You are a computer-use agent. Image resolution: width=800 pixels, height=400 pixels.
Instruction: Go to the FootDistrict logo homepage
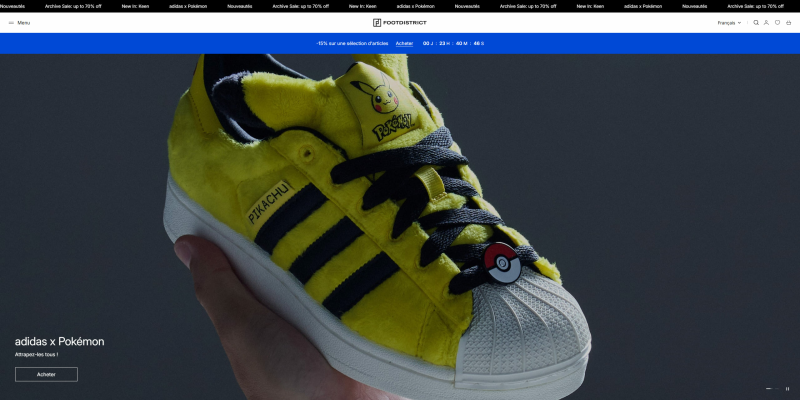[x=399, y=22]
